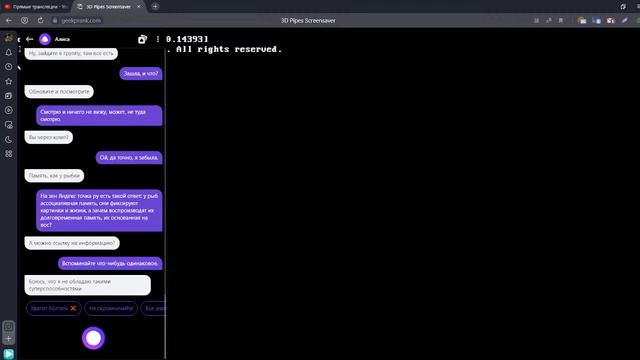Open the Alisa chat three-dot menu

point(158,39)
